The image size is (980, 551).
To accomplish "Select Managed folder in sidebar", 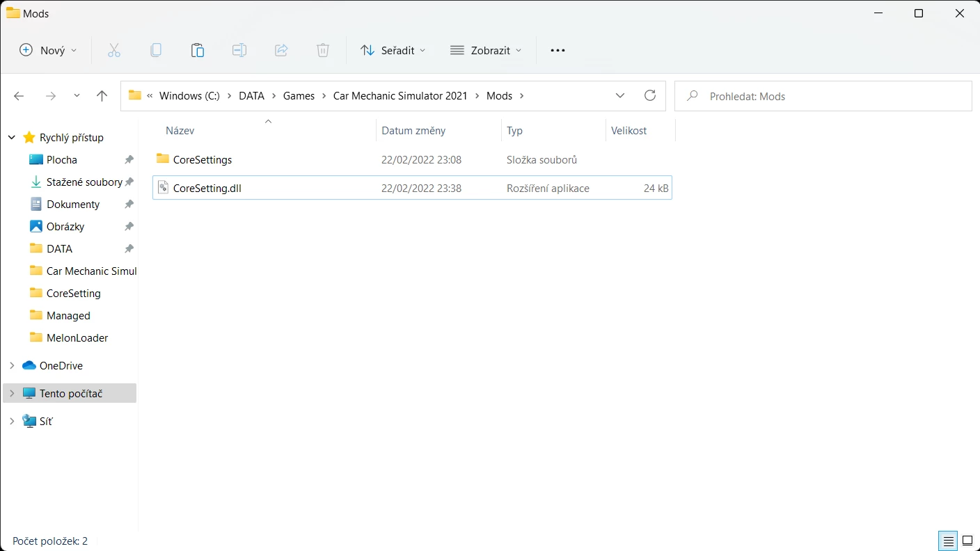I will point(68,316).
